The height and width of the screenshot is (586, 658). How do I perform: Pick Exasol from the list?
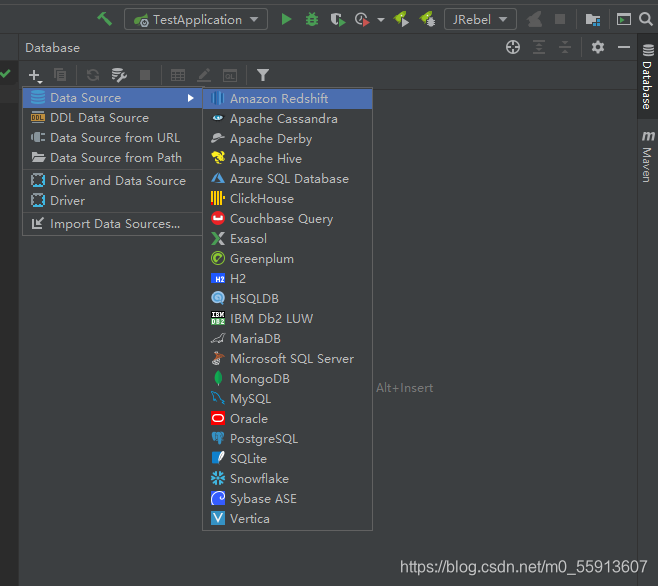pyautogui.click(x=287, y=239)
